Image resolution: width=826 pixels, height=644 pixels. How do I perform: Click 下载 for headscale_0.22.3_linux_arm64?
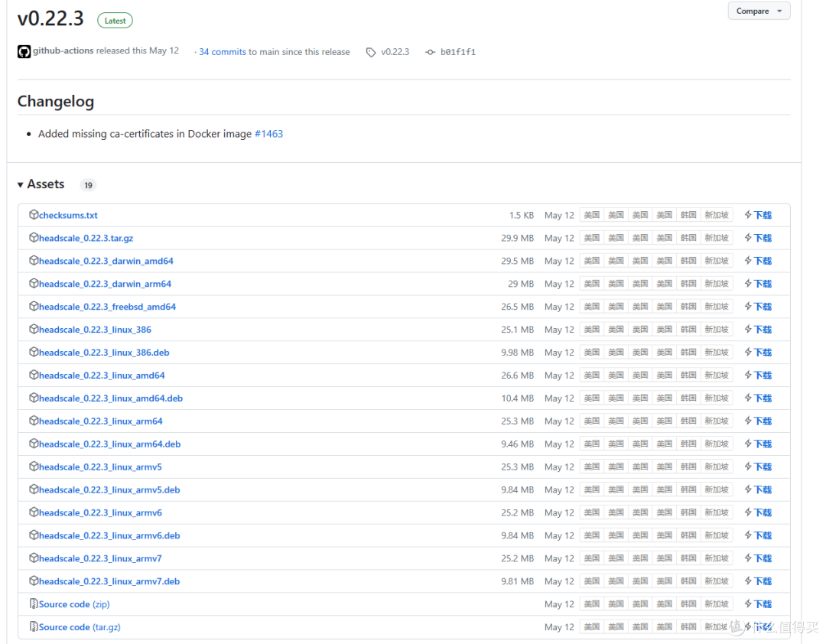point(763,421)
